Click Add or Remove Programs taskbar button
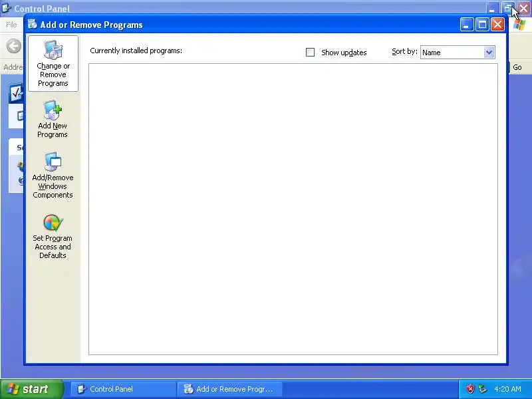532x399 pixels. tap(229, 389)
